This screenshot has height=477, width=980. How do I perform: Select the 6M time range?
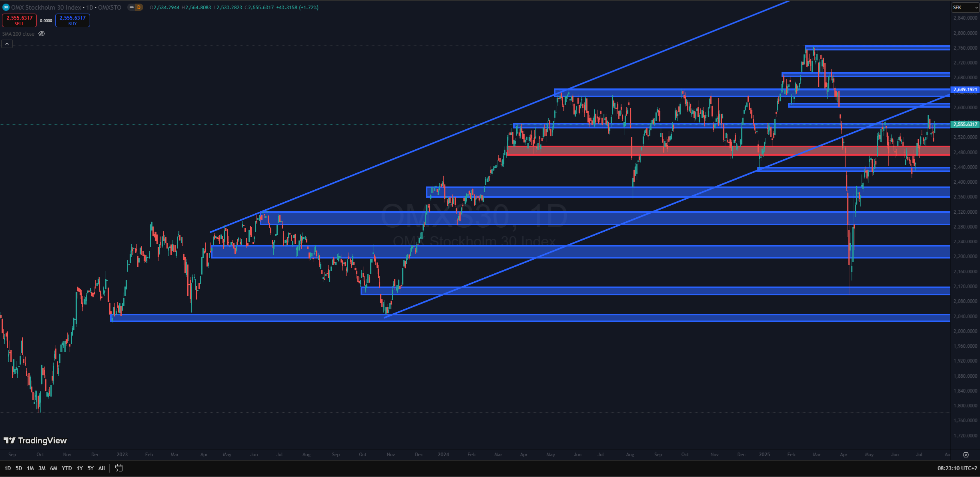[54, 468]
